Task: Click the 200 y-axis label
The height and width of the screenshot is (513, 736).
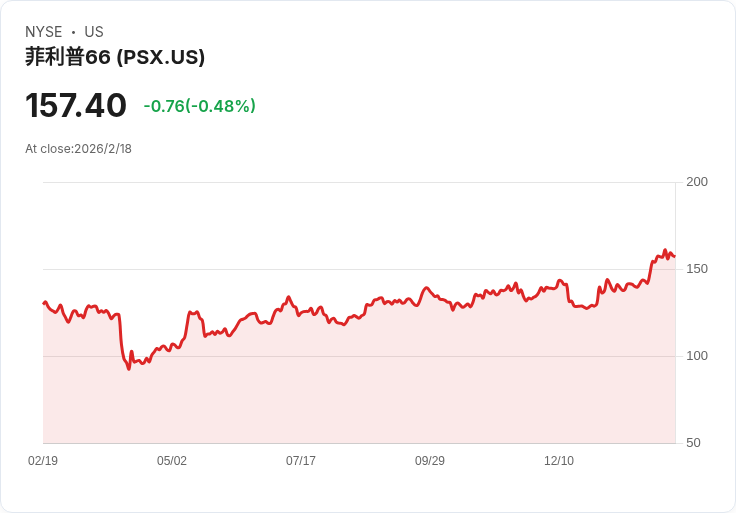Action: [697, 182]
